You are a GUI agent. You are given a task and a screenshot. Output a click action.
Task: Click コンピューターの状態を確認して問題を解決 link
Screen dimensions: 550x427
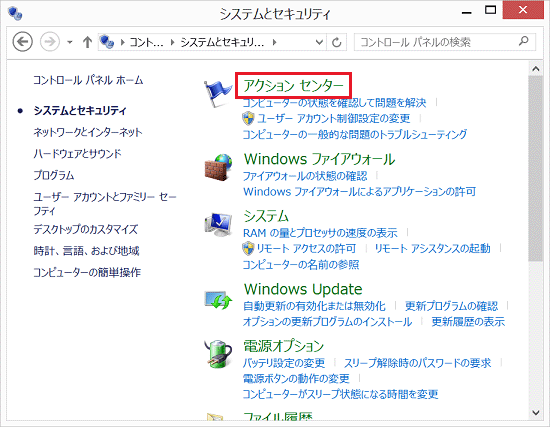[x=334, y=103]
